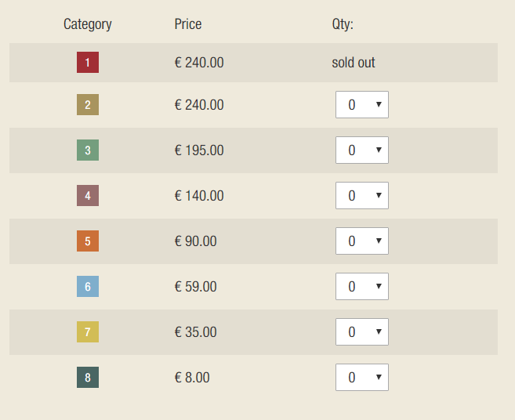This screenshot has height=420, width=515.
Task: Open quantity dropdown for € 90.00 tickets
Action: click(x=362, y=241)
